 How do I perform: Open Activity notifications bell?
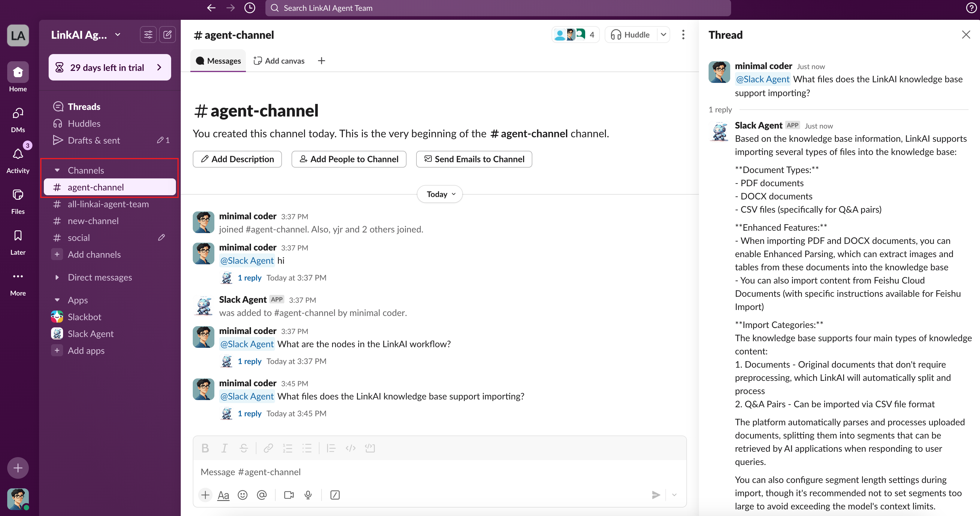point(18,154)
